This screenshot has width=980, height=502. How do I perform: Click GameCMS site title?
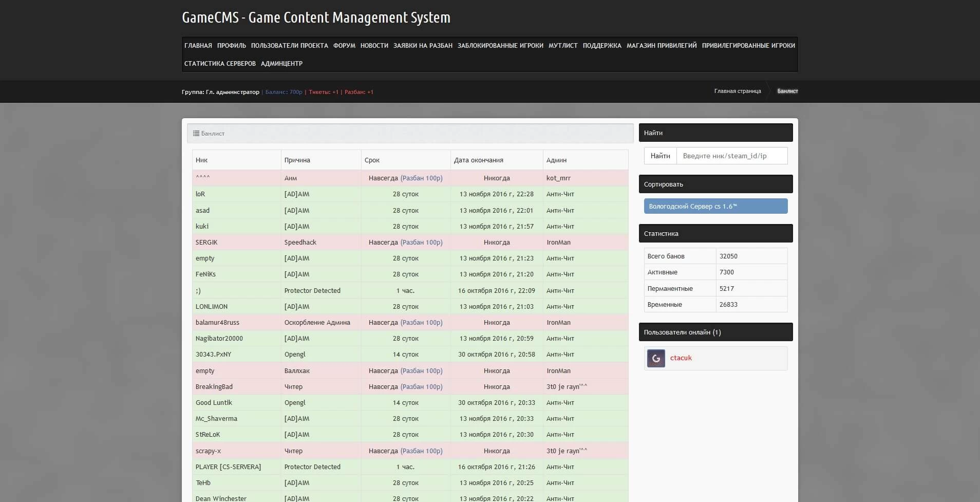316,17
